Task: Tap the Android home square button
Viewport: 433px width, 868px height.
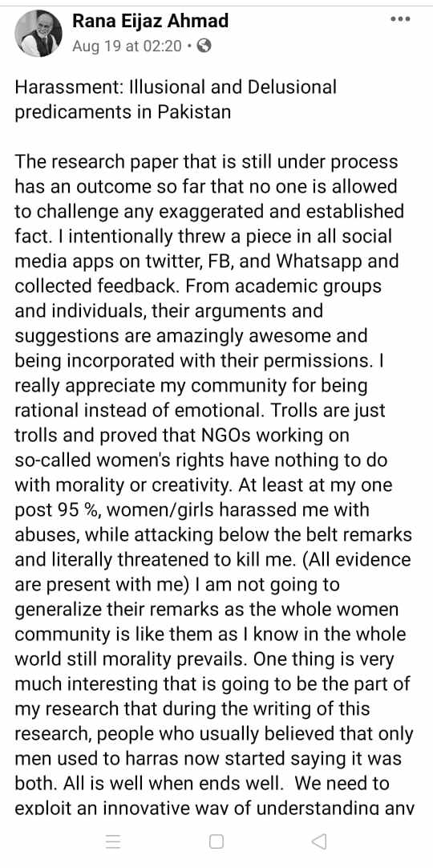Action: (216, 842)
